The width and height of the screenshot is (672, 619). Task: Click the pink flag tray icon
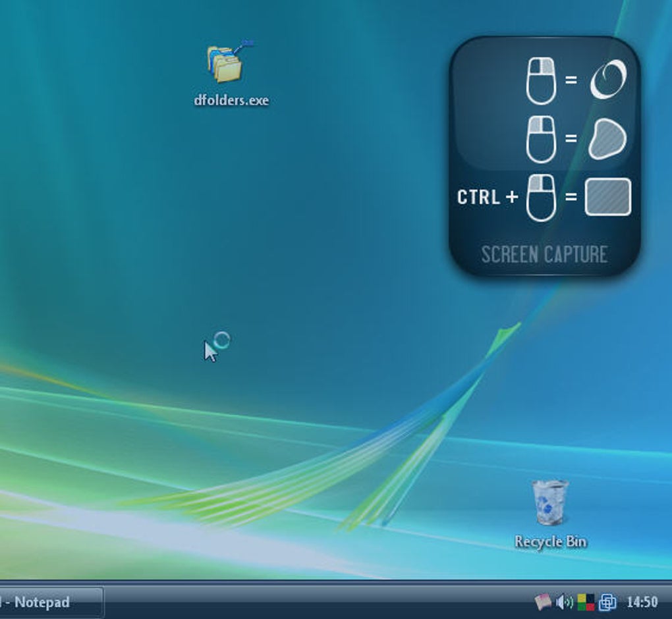pos(543,602)
